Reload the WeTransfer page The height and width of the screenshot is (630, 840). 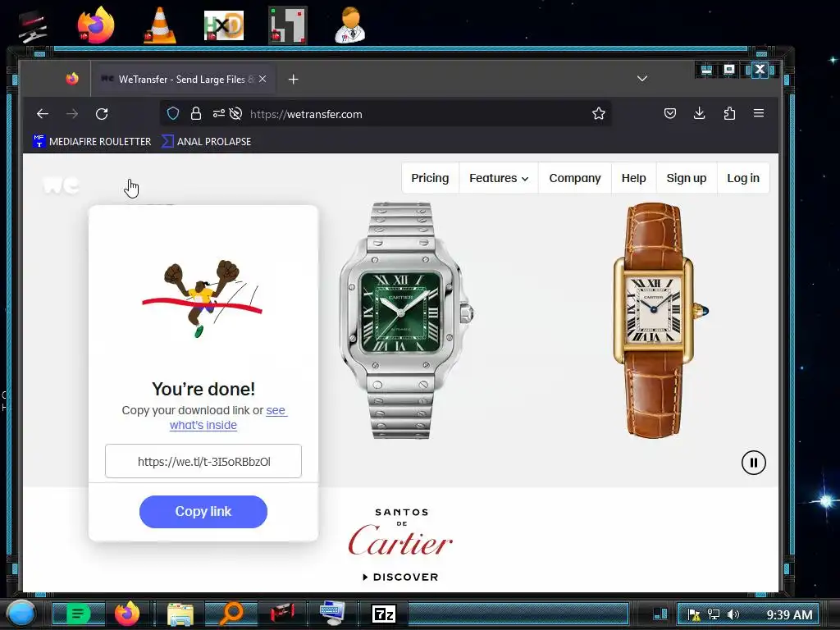tap(102, 113)
